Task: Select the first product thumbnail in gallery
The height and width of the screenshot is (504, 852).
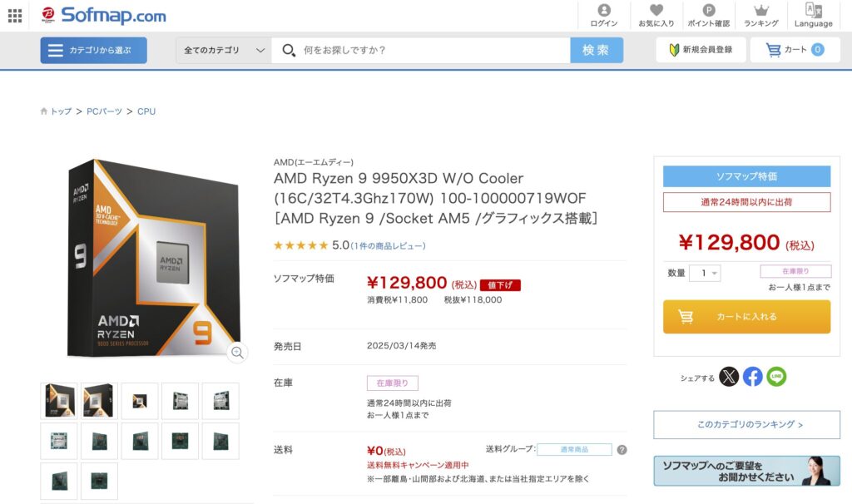Action: (x=59, y=401)
